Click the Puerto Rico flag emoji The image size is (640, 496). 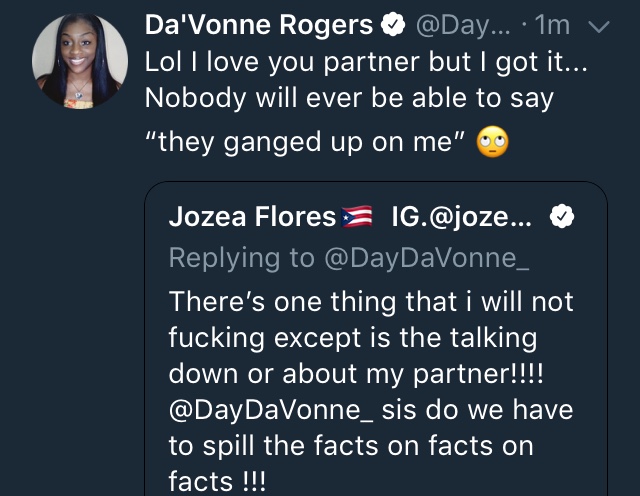pyautogui.click(x=357, y=217)
